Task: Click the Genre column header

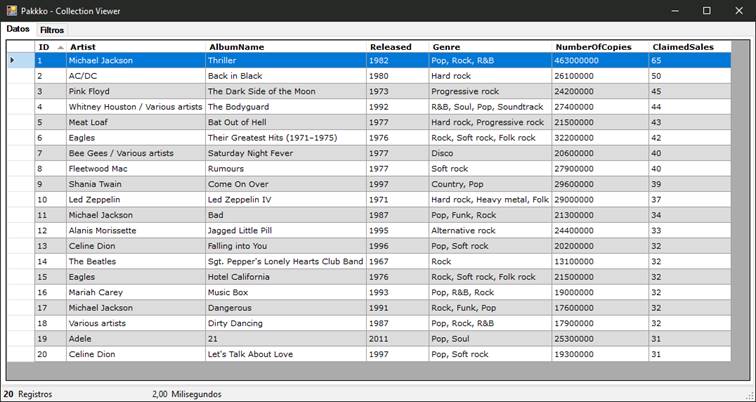Action: pos(490,47)
